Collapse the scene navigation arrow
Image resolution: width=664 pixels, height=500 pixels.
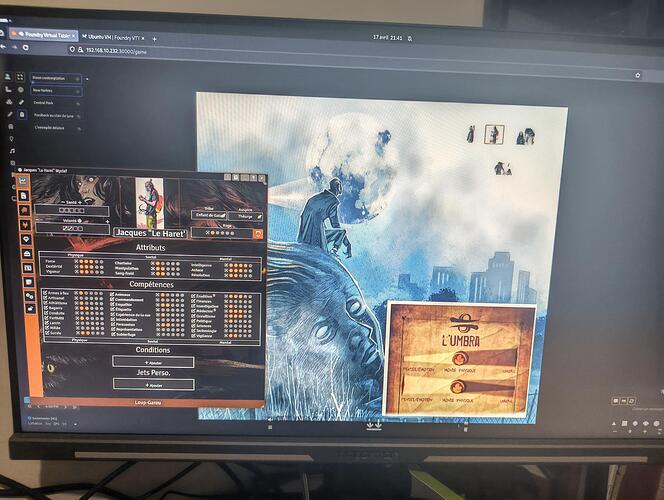click(x=87, y=79)
